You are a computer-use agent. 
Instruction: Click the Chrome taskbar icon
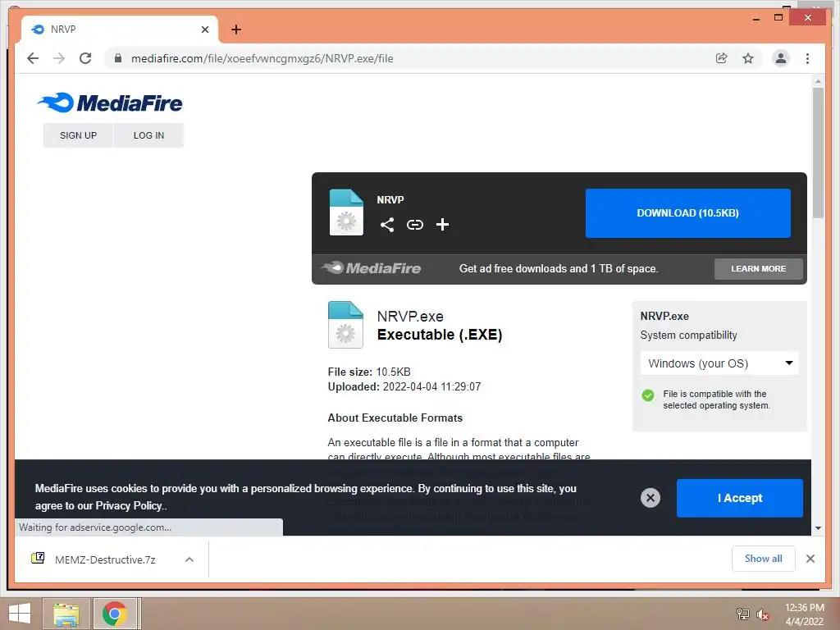pyautogui.click(x=115, y=614)
